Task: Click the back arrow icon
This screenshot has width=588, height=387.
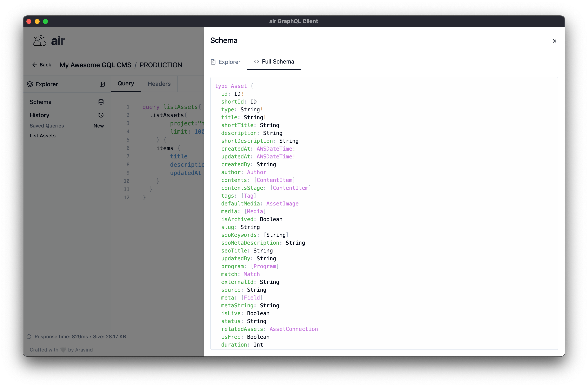Action: click(34, 65)
